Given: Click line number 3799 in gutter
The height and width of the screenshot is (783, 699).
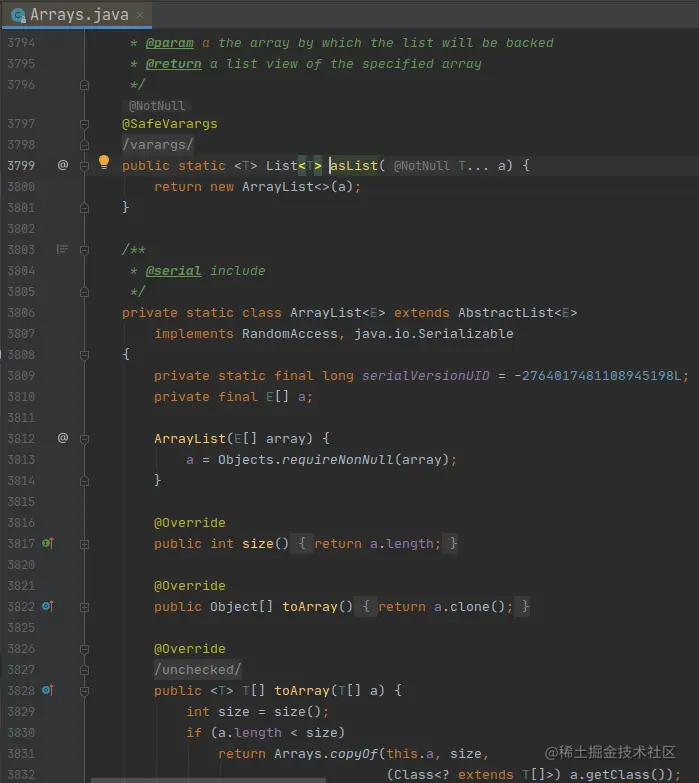Looking at the screenshot, I should (x=21, y=165).
